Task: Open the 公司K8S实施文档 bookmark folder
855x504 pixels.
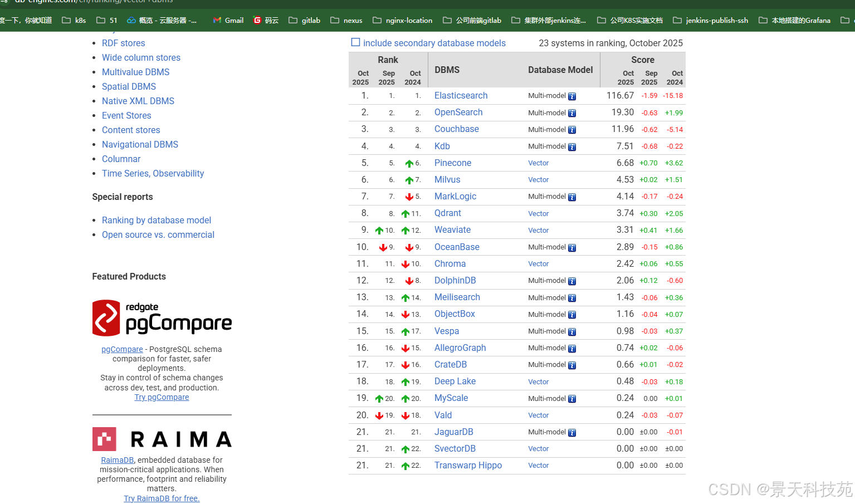Action: click(x=630, y=20)
